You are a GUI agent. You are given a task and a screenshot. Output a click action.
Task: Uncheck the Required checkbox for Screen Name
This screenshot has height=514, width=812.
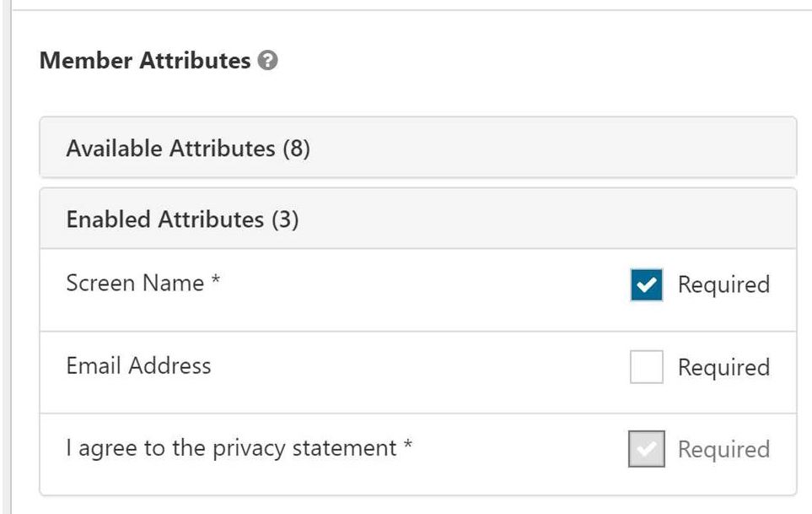point(647,285)
